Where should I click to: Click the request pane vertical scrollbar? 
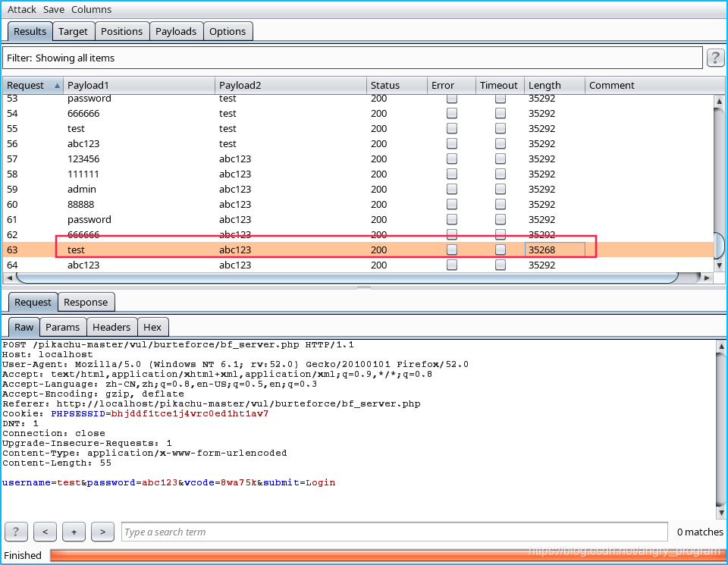coord(721,429)
